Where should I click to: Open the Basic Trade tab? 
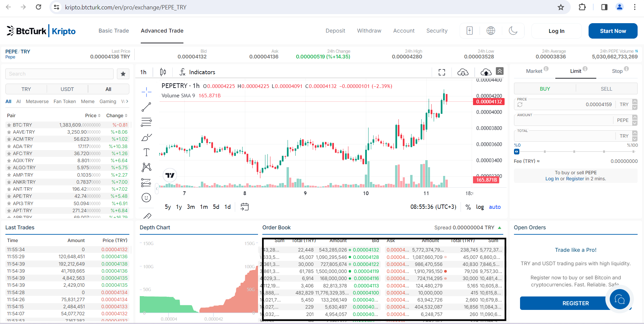pos(114,31)
